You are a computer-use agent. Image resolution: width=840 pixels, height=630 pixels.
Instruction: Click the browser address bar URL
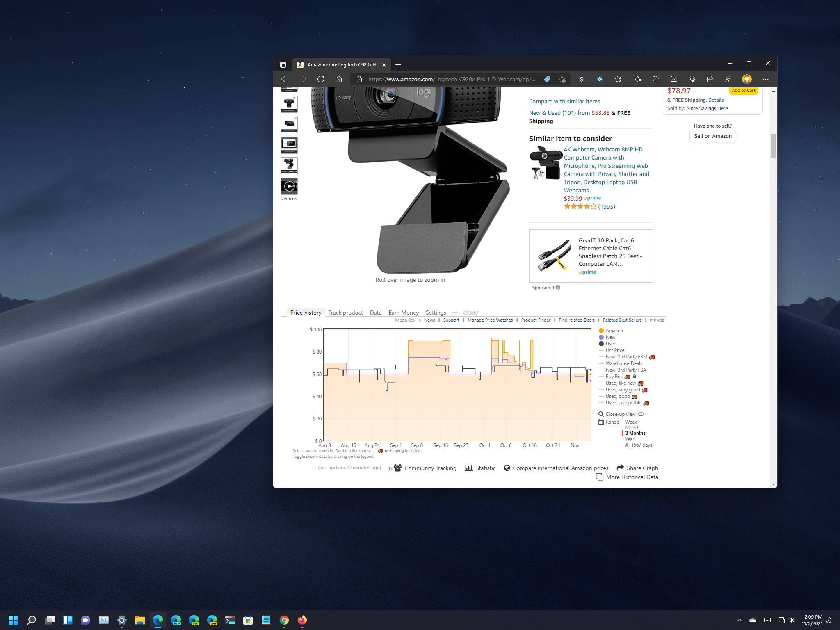452,79
